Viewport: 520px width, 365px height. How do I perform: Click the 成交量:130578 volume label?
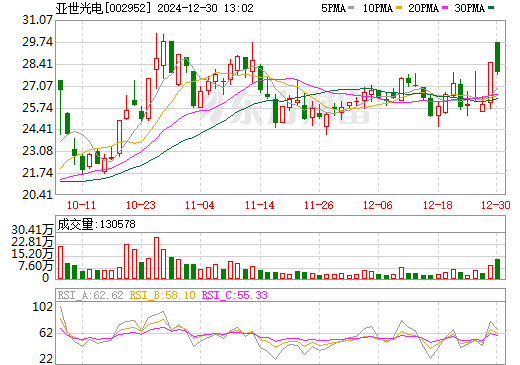(x=96, y=224)
